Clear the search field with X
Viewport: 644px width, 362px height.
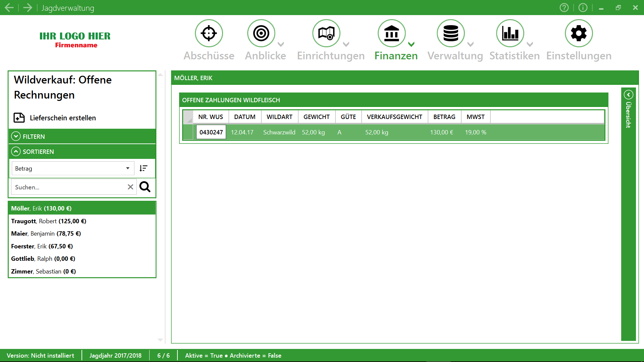click(130, 187)
